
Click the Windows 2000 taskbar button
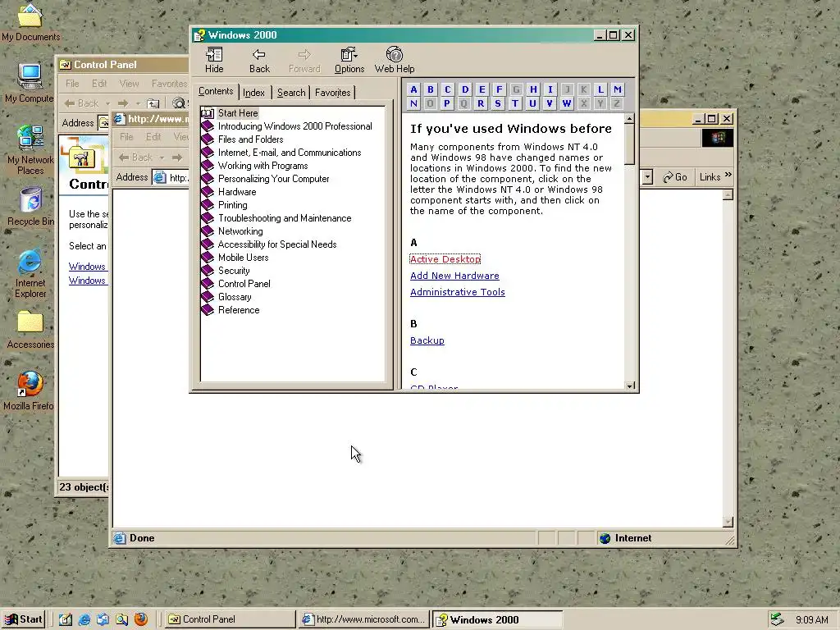coord(498,619)
